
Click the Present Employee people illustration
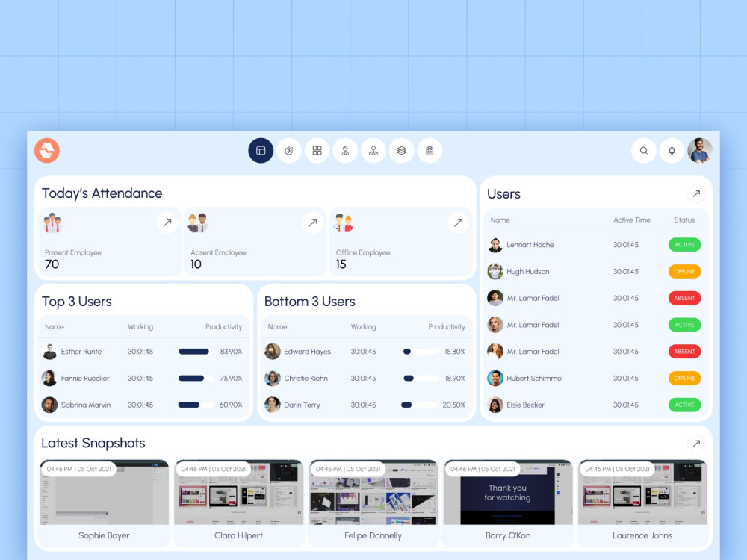pyautogui.click(x=52, y=223)
